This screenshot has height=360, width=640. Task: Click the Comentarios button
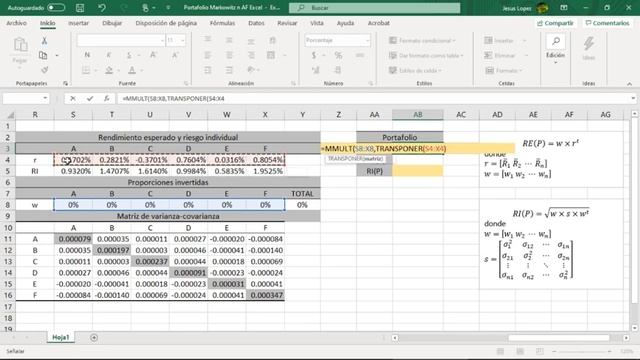[x=607, y=23]
